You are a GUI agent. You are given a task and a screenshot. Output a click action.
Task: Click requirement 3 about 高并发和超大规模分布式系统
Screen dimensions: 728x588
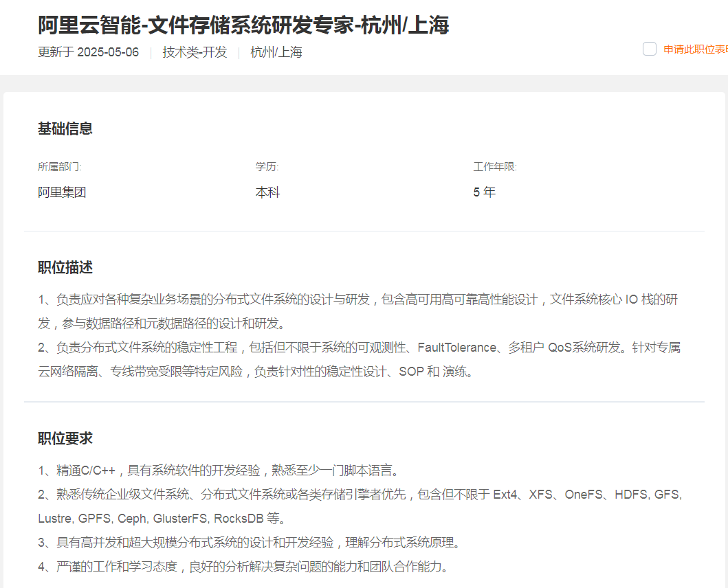[x=250, y=543]
